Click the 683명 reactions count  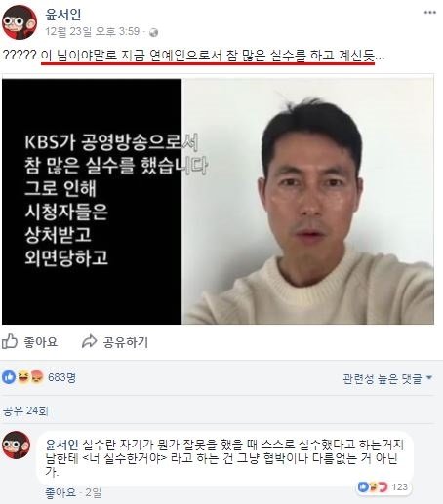[61, 377]
